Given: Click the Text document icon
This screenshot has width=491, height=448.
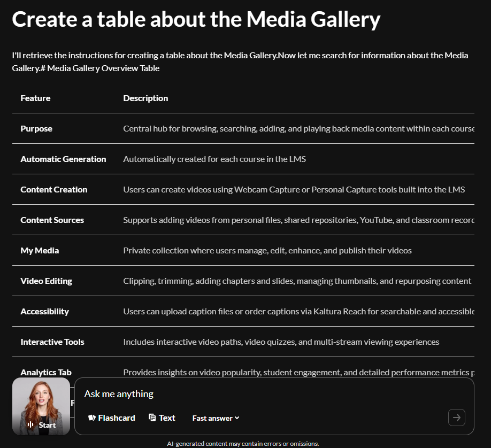Looking at the screenshot, I should [152, 418].
